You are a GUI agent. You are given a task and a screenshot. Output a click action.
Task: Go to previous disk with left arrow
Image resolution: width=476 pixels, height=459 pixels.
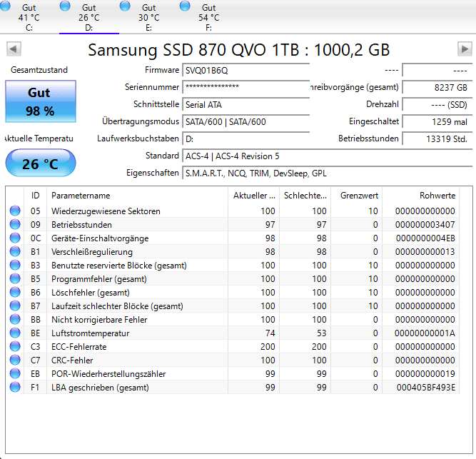point(14,49)
